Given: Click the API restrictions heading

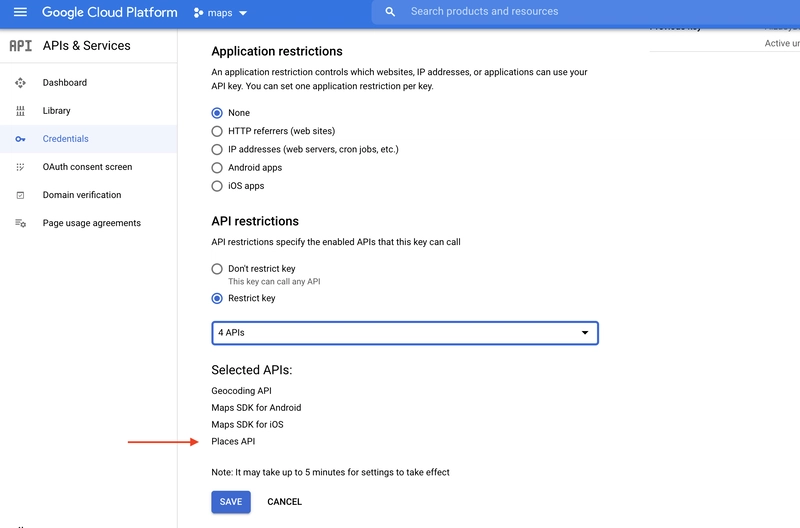Looking at the screenshot, I should (x=255, y=221).
